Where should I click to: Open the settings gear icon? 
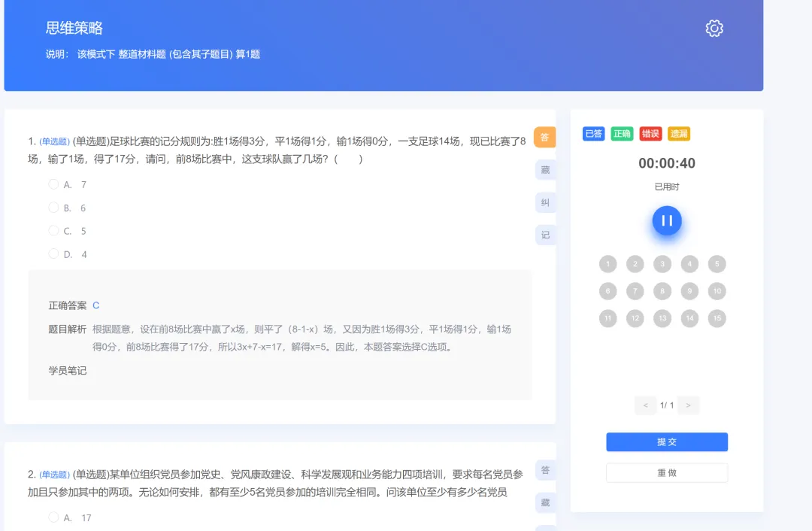click(714, 28)
